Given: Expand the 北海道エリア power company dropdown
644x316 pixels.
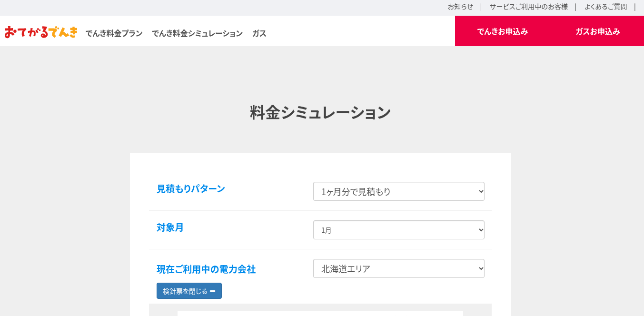Looking at the screenshot, I should click(398, 268).
